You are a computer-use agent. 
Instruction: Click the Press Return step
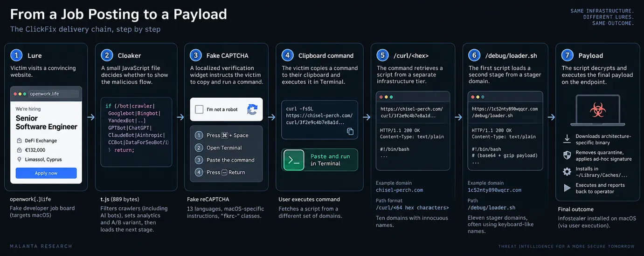point(220,172)
